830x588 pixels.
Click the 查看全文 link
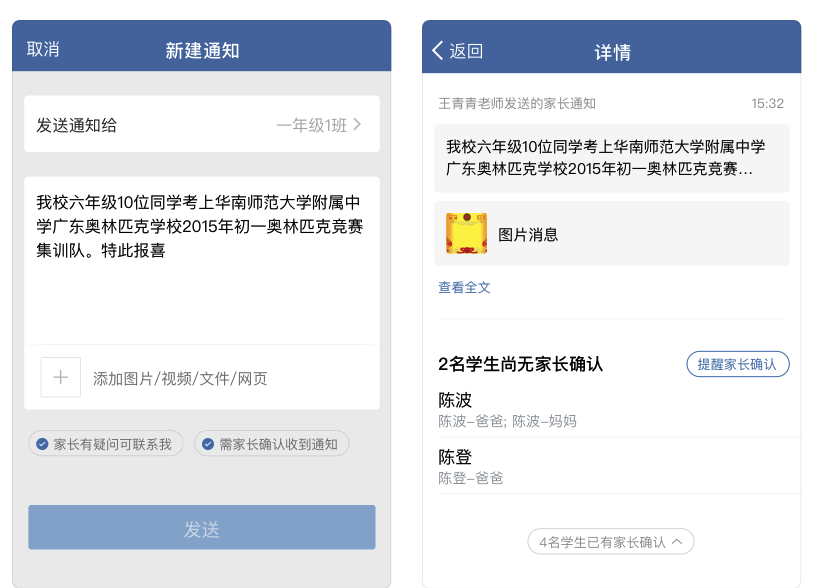(x=464, y=287)
